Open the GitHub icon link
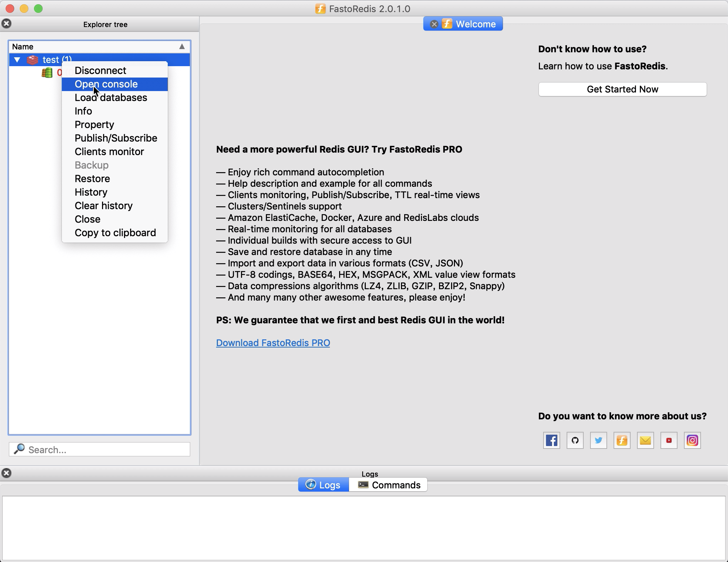 tap(575, 440)
